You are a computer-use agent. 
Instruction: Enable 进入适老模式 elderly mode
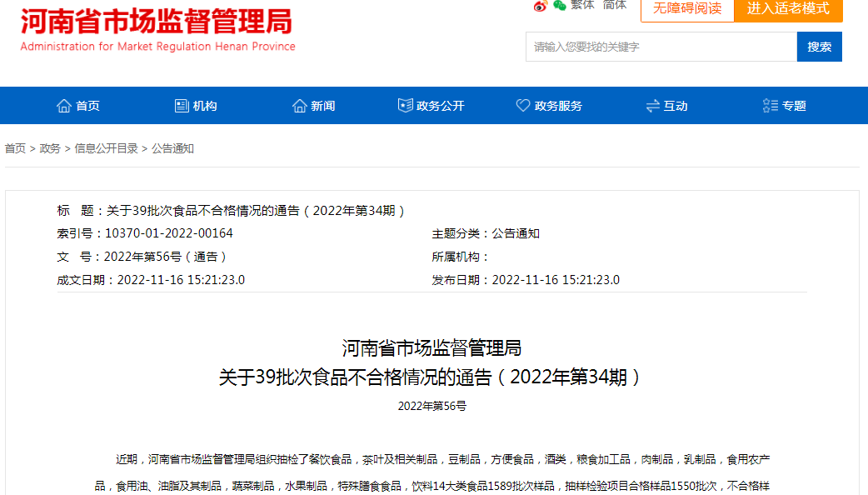(x=788, y=11)
